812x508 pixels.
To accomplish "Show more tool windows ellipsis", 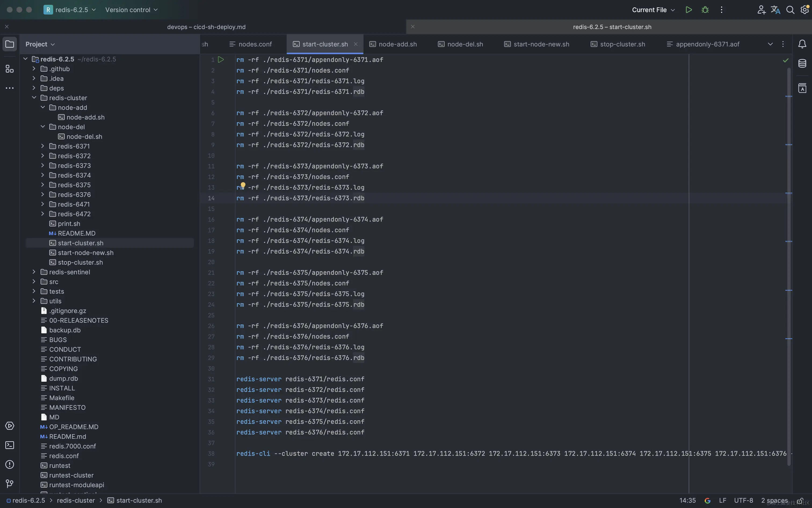I will click(x=10, y=88).
